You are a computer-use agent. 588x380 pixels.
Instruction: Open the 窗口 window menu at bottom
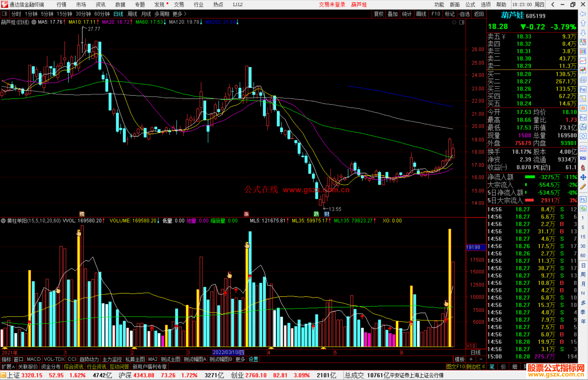[19, 359]
